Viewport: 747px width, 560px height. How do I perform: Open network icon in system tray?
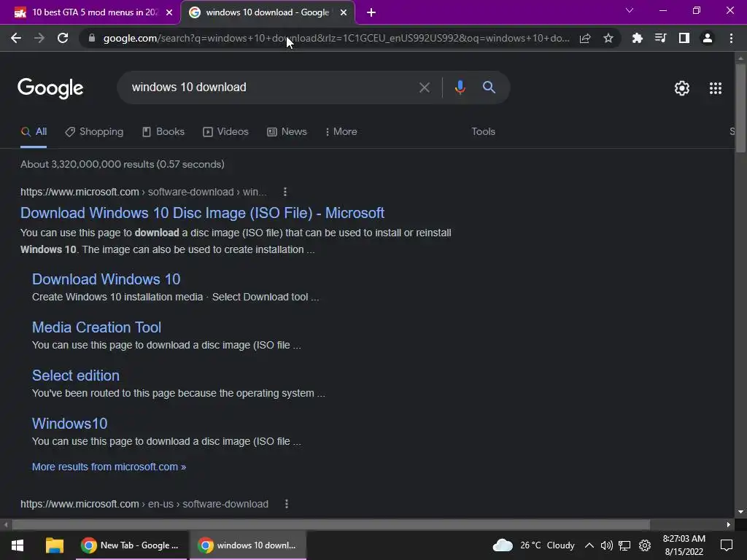(624, 545)
